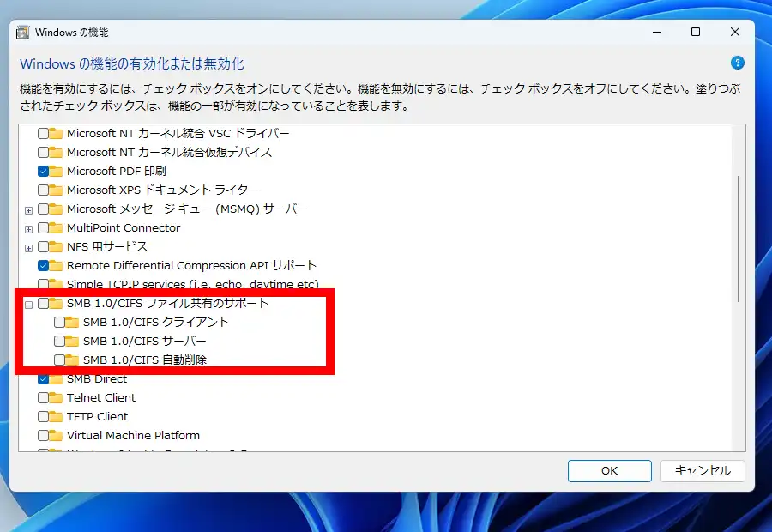Check Microsoft NT カーネル統合仮想デバイス checkbox

tap(44, 153)
